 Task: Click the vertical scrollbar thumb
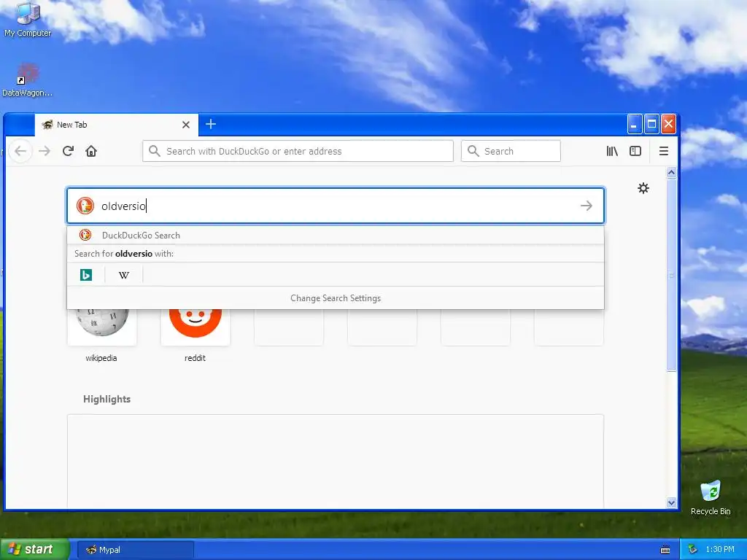671,275
